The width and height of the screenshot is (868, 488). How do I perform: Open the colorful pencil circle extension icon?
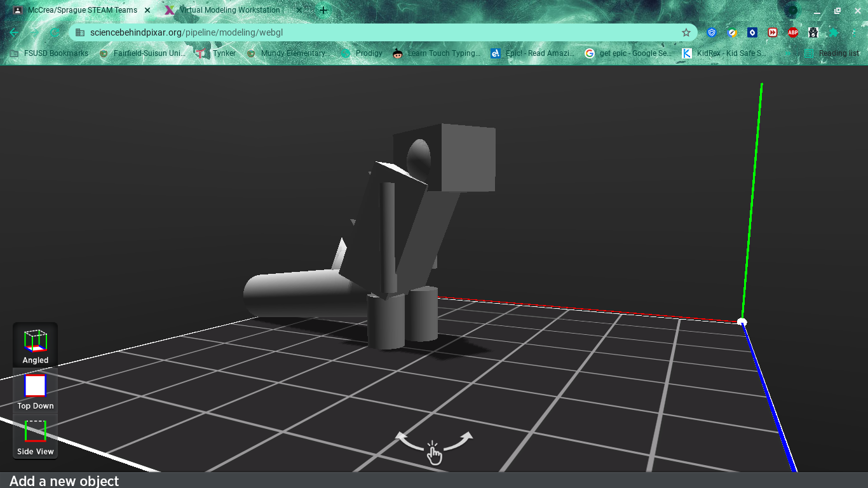tap(732, 32)
